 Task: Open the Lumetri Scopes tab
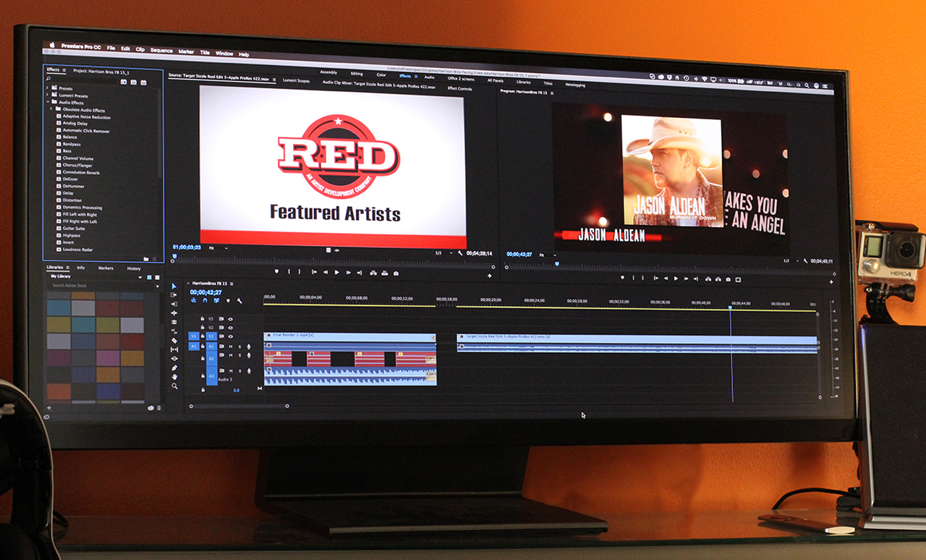(x=297, y=80)
